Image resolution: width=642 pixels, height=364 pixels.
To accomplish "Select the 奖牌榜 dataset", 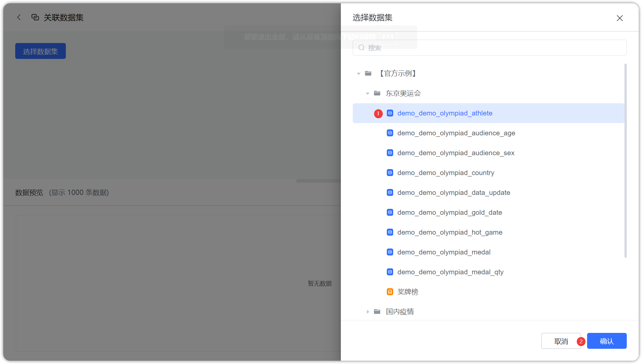I will 488,292.
